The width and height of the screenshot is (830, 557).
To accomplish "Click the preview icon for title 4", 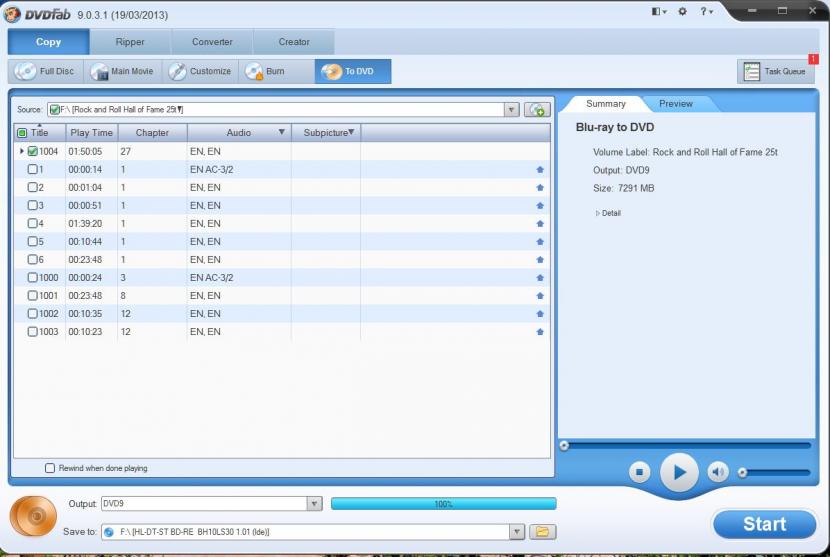I will (x=540, y=223).
